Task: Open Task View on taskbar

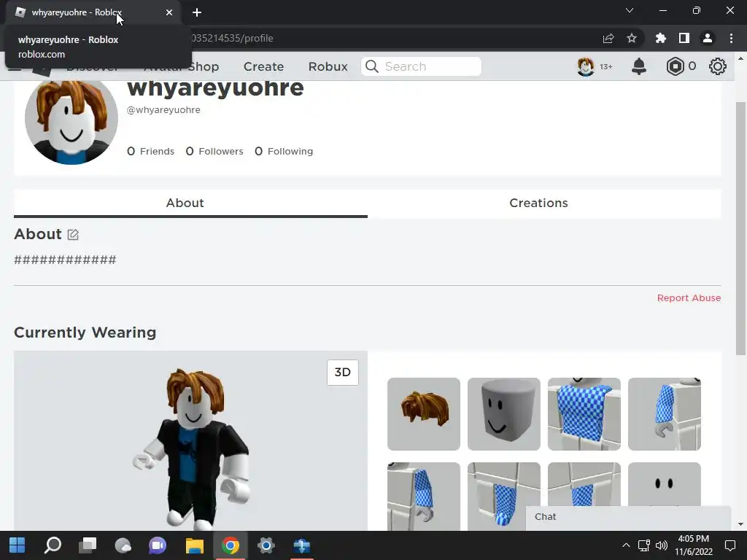Action: [88, 545]
